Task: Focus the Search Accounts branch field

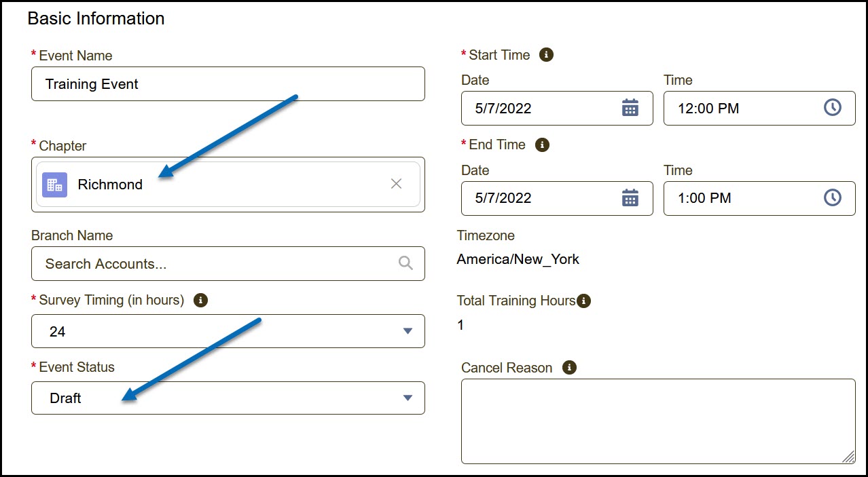Action: click(228, 263)
